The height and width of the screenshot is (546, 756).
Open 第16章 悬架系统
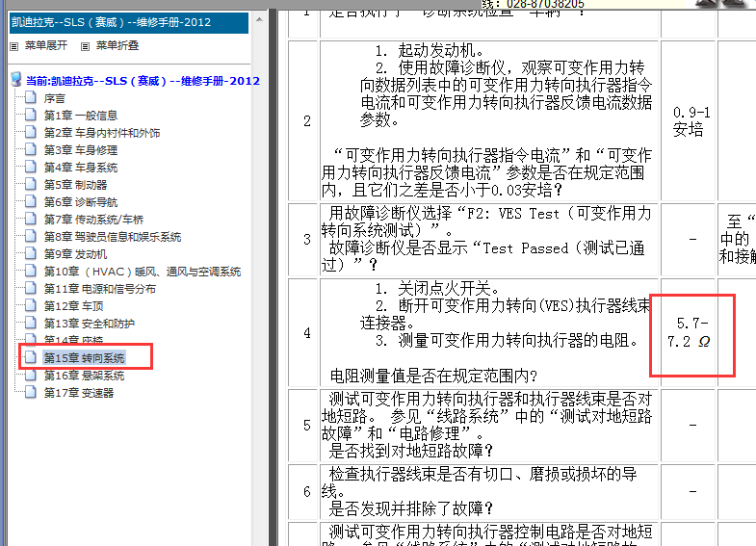click(x=85, y=376)
